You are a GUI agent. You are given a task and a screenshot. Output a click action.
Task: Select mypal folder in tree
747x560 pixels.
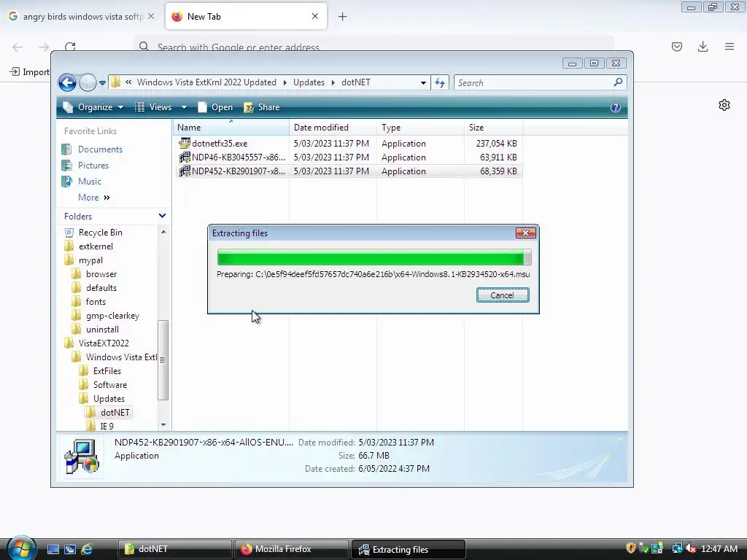click(90, 260)
